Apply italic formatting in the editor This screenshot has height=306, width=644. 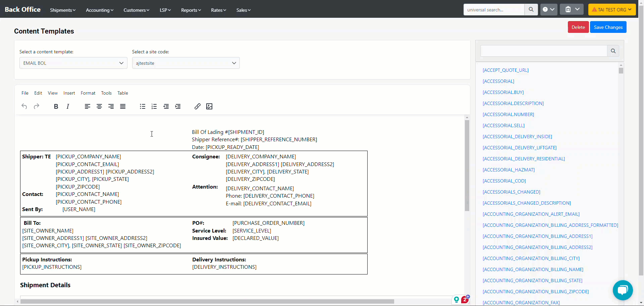[x=68, y=106]
